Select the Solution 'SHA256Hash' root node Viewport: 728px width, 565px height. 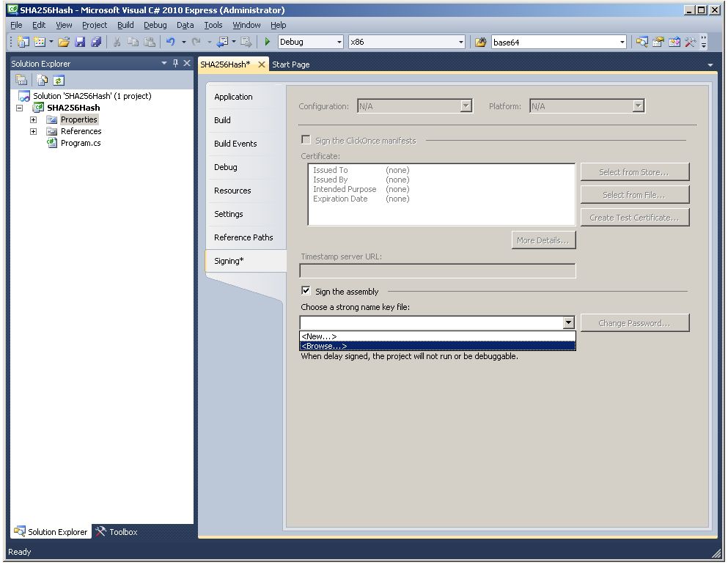click(x=92, y=96)
